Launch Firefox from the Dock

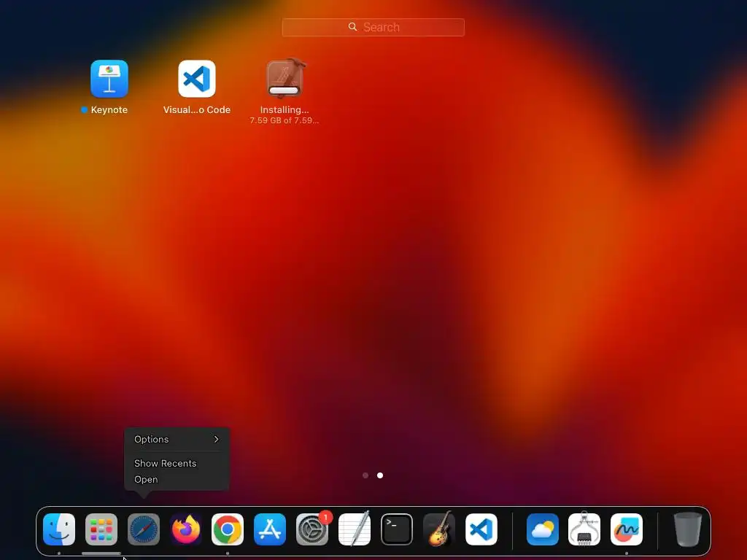pyautogui.click(x=186, y=529)
